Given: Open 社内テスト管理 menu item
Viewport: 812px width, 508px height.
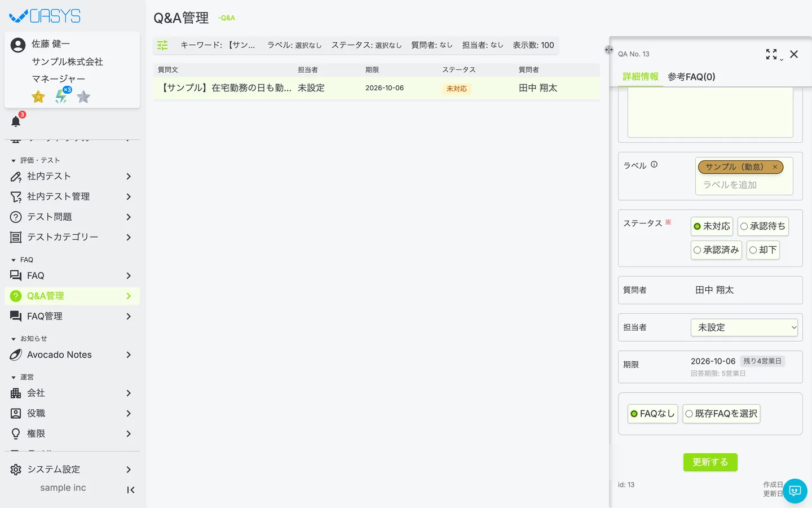Looking at the screenshot, I should click(72, 196).
